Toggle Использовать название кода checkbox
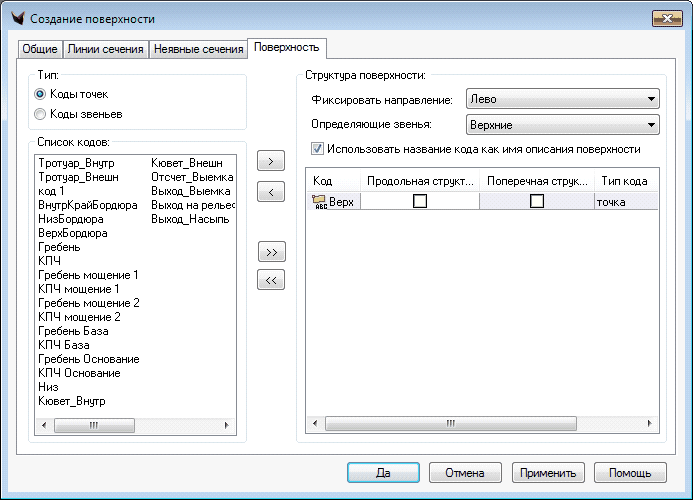Image resolution: width=693 pixels, height=500 pixels. (318, 149)
